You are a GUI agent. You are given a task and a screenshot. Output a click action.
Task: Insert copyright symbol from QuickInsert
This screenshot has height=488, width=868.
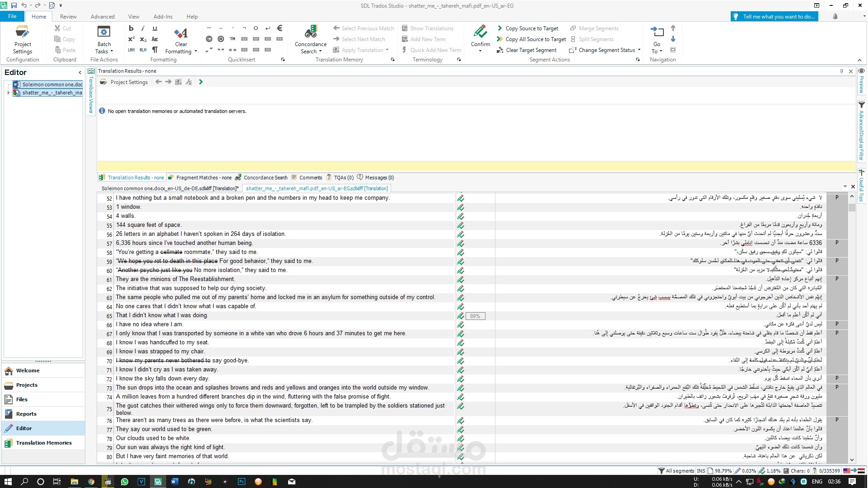209,39
